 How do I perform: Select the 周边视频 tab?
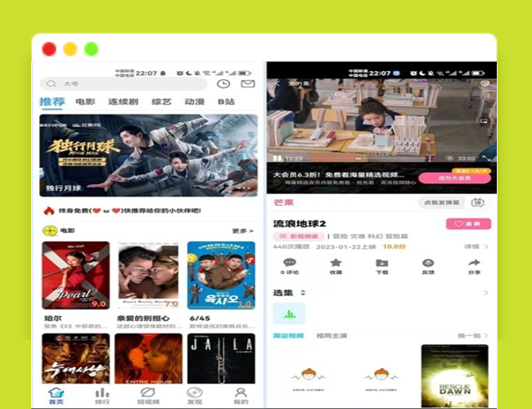pyautogui.click(x=288, y=335)
